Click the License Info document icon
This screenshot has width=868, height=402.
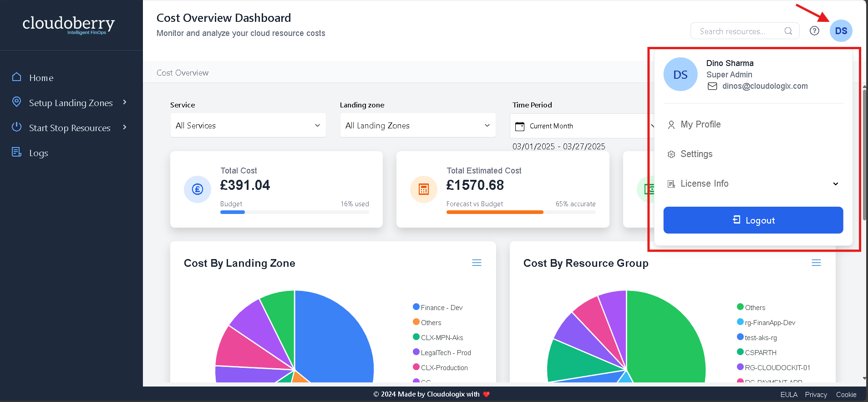tap(671, 184)
